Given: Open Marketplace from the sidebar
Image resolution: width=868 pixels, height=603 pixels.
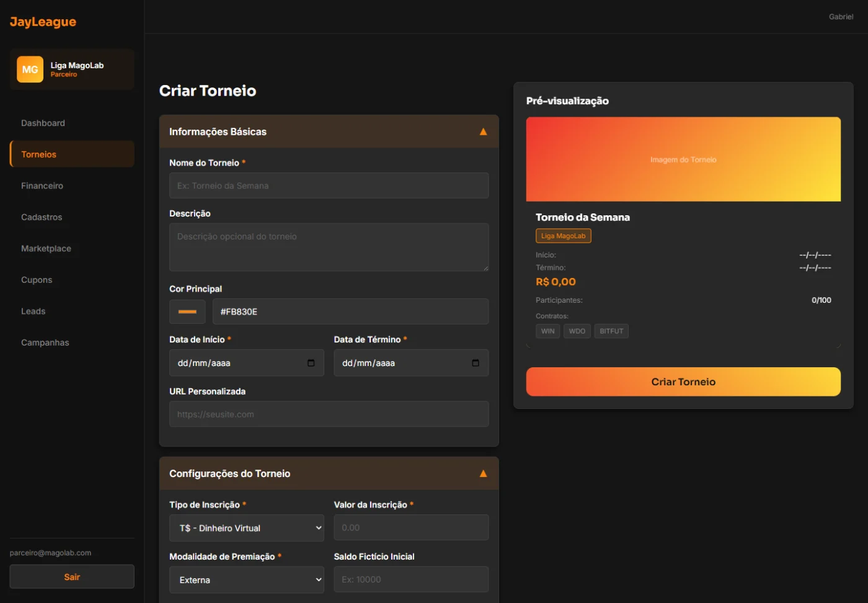Looking at the screenshot, I should pos(72,248).
